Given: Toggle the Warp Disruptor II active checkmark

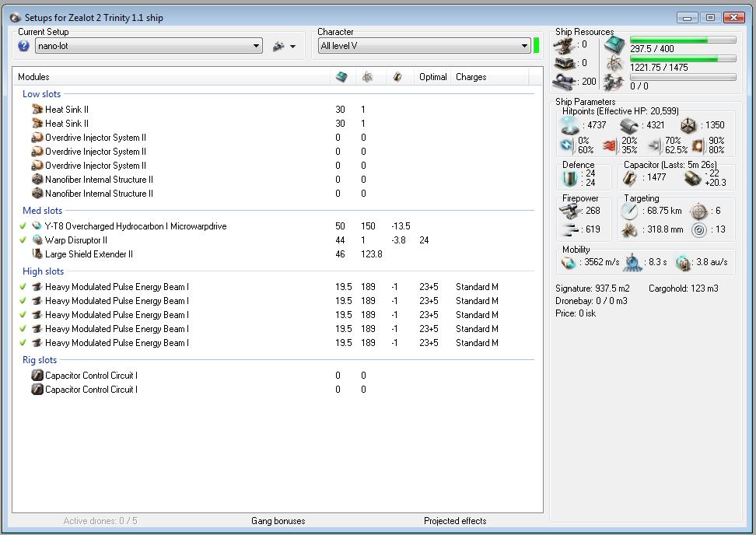Looking at the screenshot, I should [23, 240].
